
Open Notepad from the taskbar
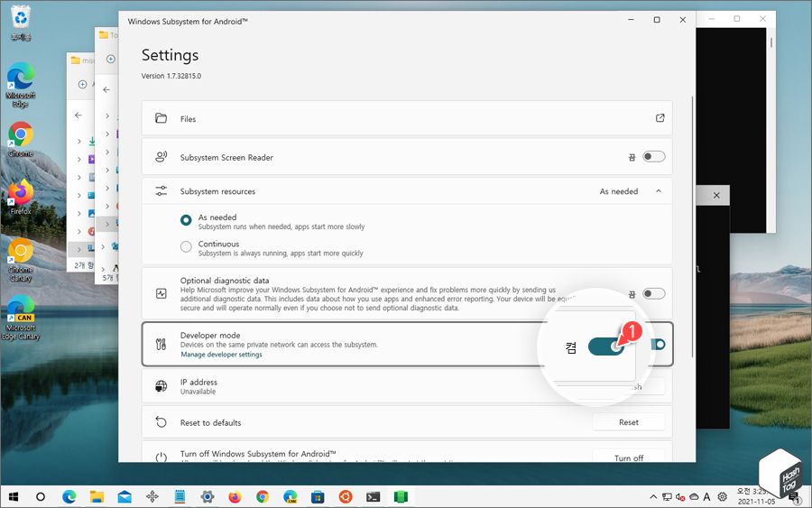point(180,497)
